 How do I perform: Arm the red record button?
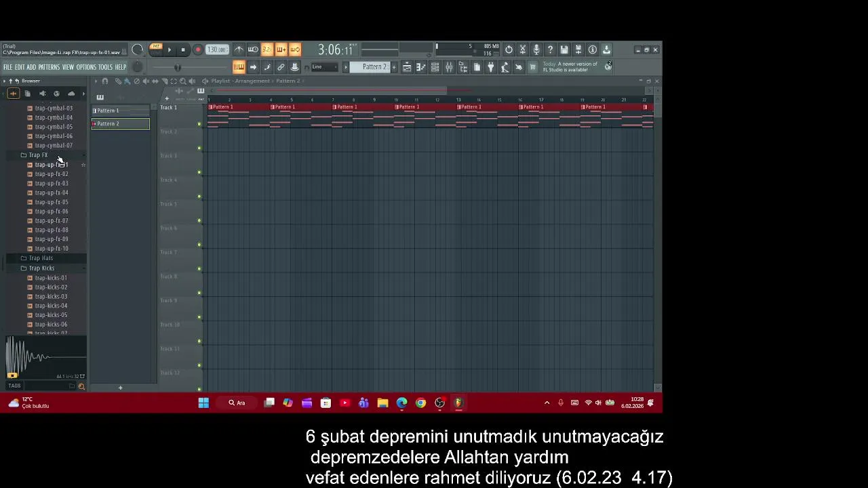click(x=198, y=49)
